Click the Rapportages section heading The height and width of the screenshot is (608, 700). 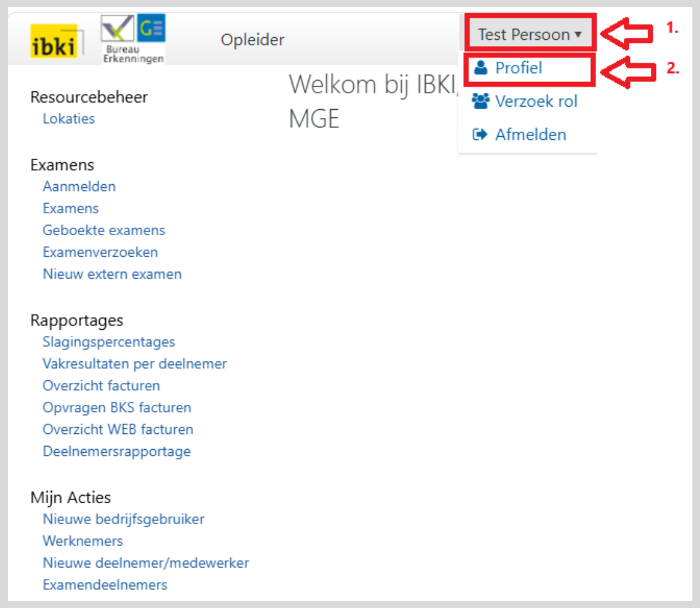pyautogui.click(x=77, y=320)
